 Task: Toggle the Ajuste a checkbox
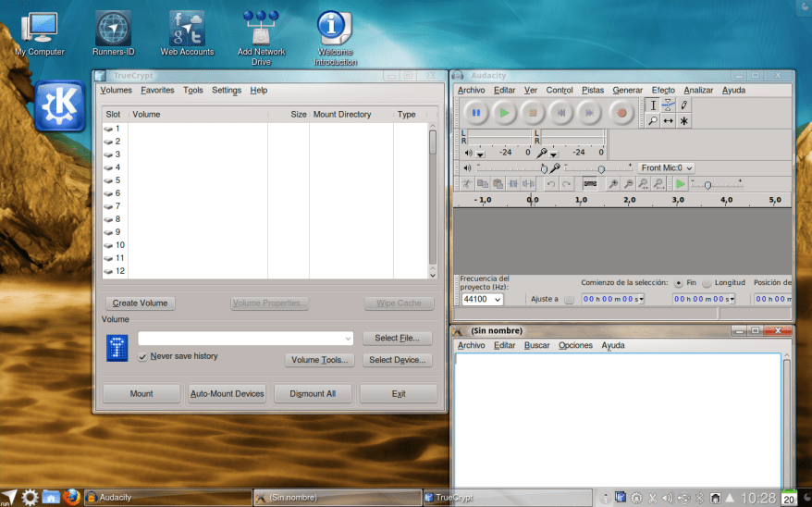coord(569,300)
